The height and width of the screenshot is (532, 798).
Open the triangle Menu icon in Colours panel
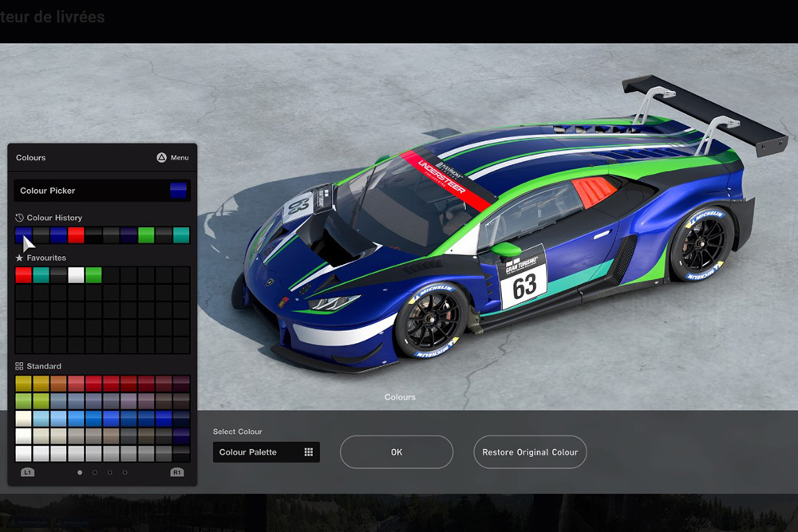tap(161, 158)
